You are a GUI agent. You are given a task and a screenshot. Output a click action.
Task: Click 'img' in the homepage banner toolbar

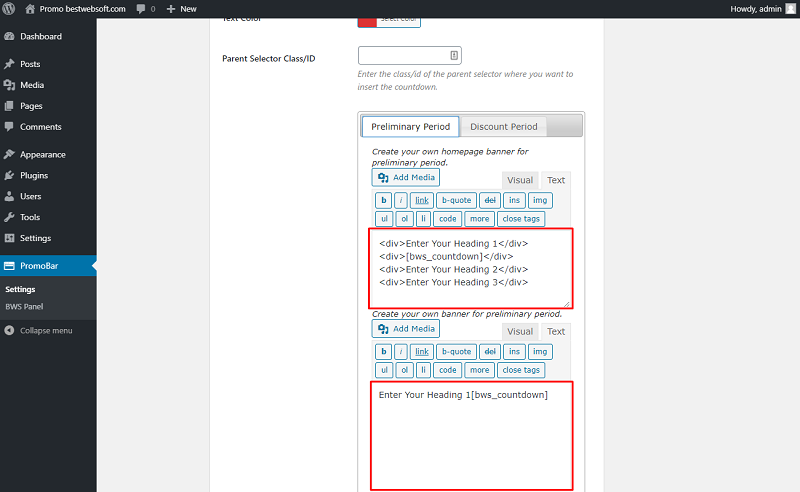click(540, 200)
